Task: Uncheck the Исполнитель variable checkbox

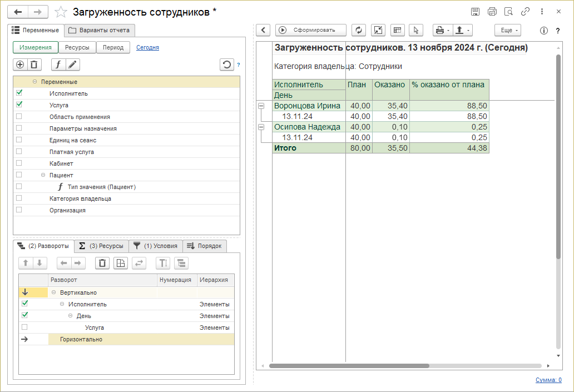Action: [x=19, y=93]
